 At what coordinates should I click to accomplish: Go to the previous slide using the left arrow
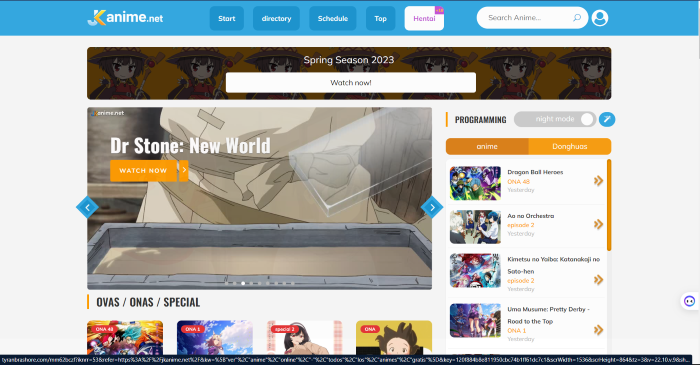tap(87, 207)
